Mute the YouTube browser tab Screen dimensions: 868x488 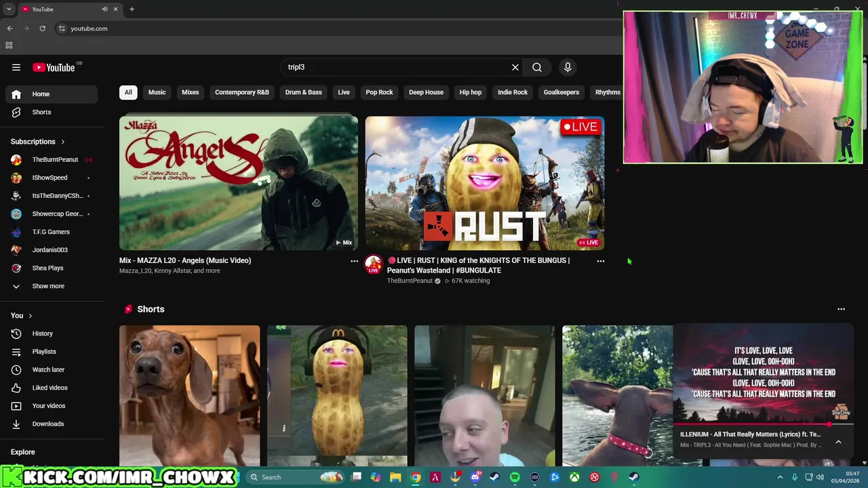(104, 9)
